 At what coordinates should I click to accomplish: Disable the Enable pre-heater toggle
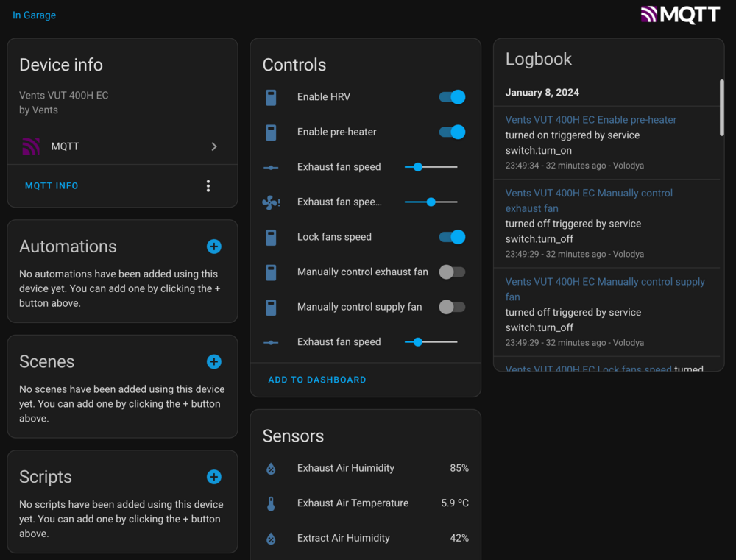coord(452,132)
